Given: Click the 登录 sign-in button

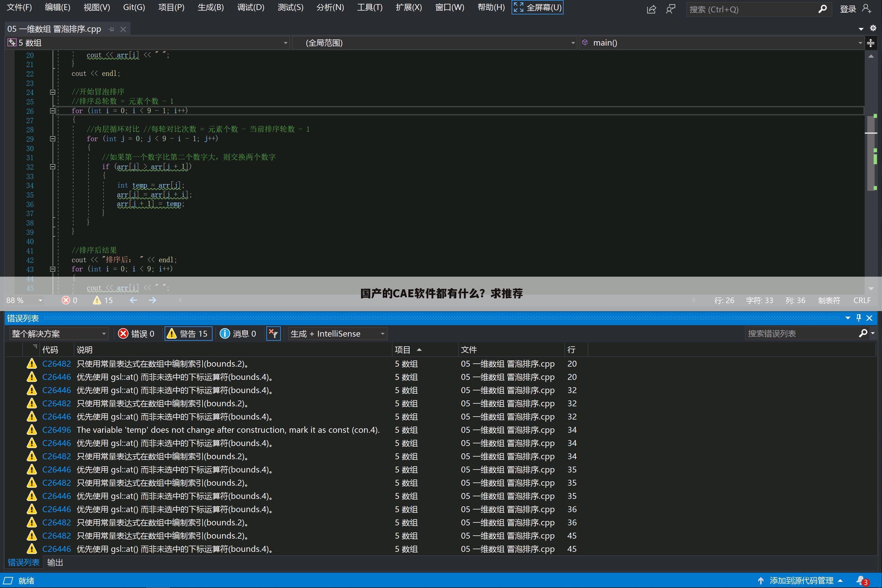Looking at the screenshot, I should tap(848, 9).
